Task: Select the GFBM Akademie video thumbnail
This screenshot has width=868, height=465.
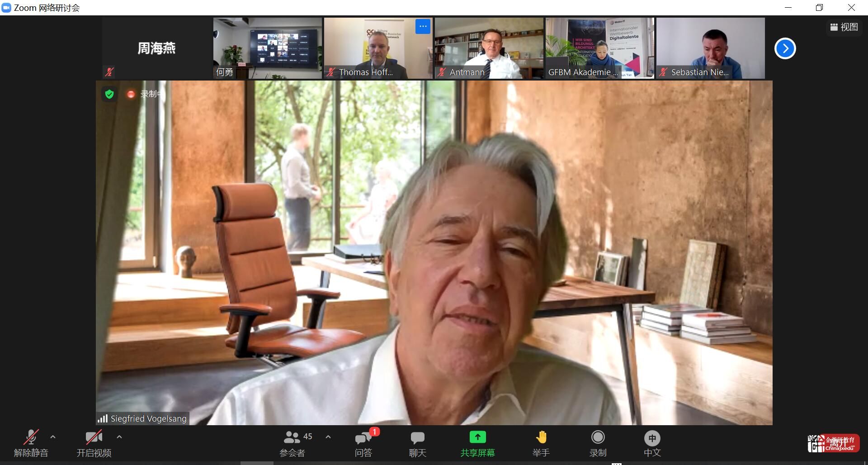Action: pos(599,48)
